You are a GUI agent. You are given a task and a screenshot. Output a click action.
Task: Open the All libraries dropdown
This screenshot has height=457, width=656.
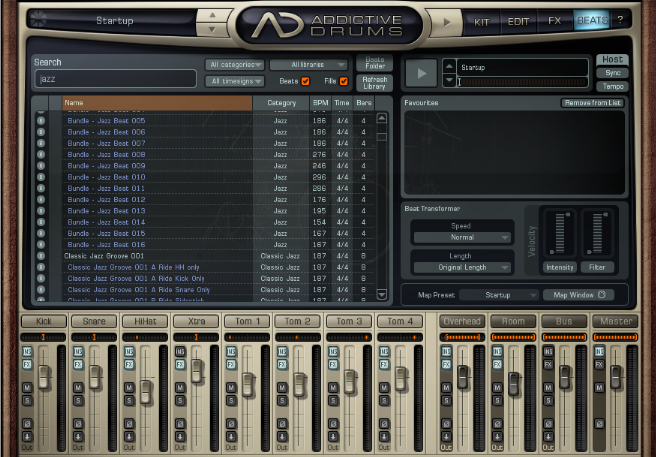tap(309, 65)
